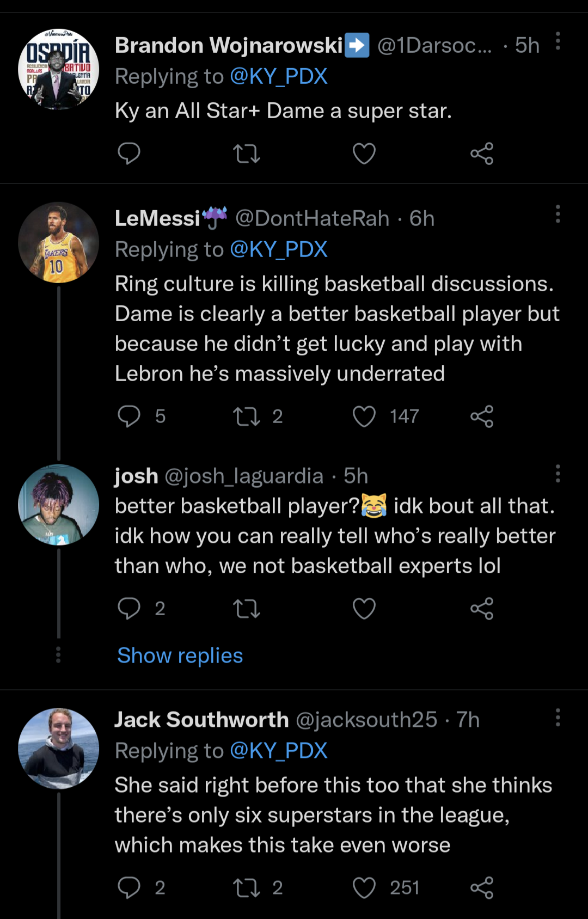Like LeMessi's ring culture tweet

[364, 416]
